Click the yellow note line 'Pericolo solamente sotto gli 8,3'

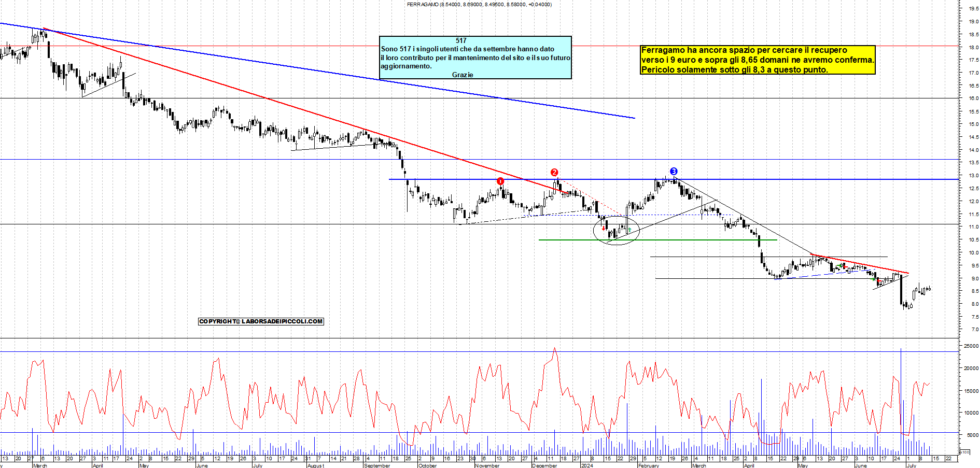[735, 69]
